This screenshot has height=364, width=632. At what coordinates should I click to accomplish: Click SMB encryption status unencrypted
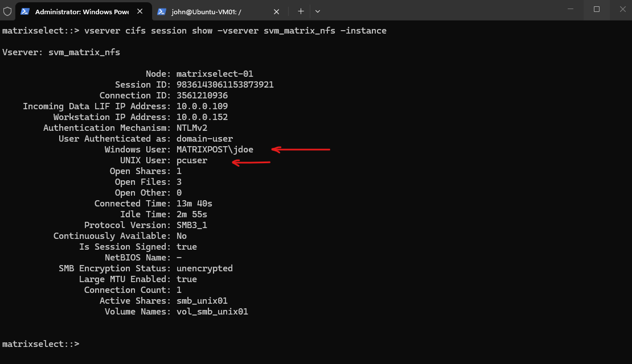coord(205,268)
